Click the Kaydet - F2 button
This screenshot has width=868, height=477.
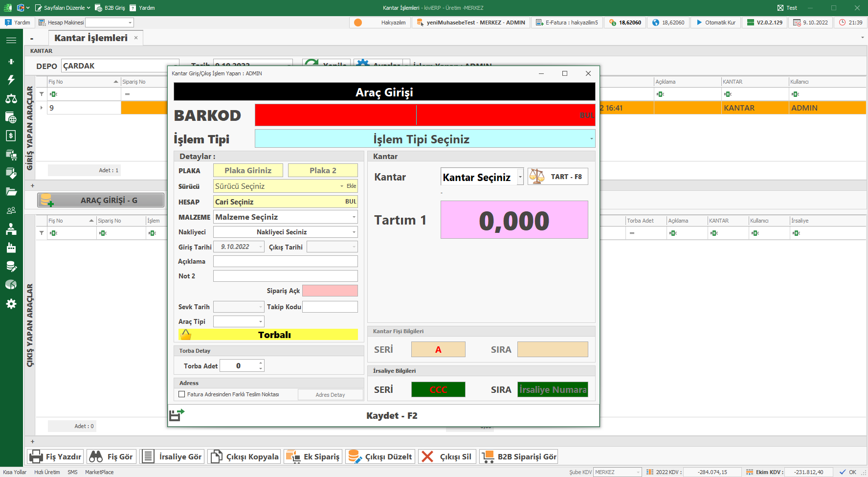391,415
